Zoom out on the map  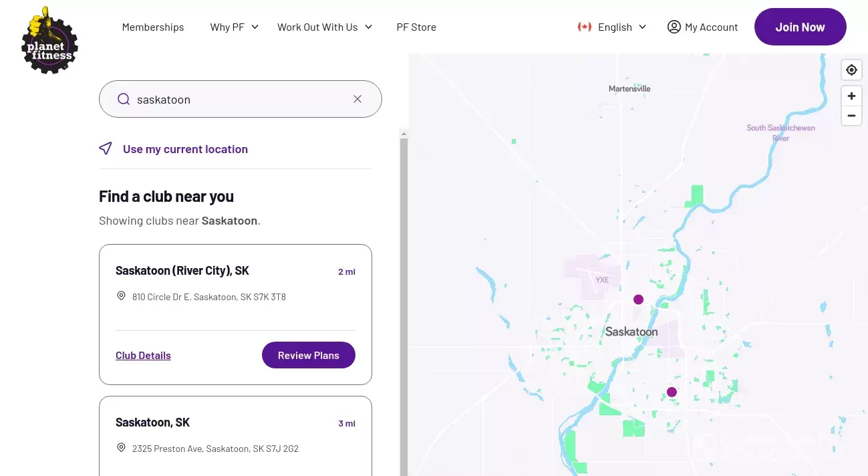pos(851,115)
